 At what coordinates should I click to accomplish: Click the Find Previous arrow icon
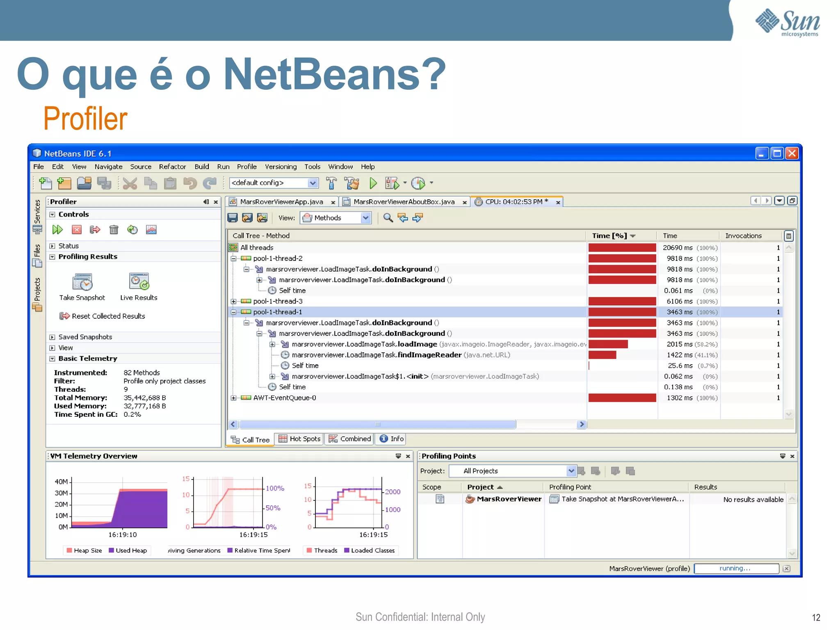403,218
